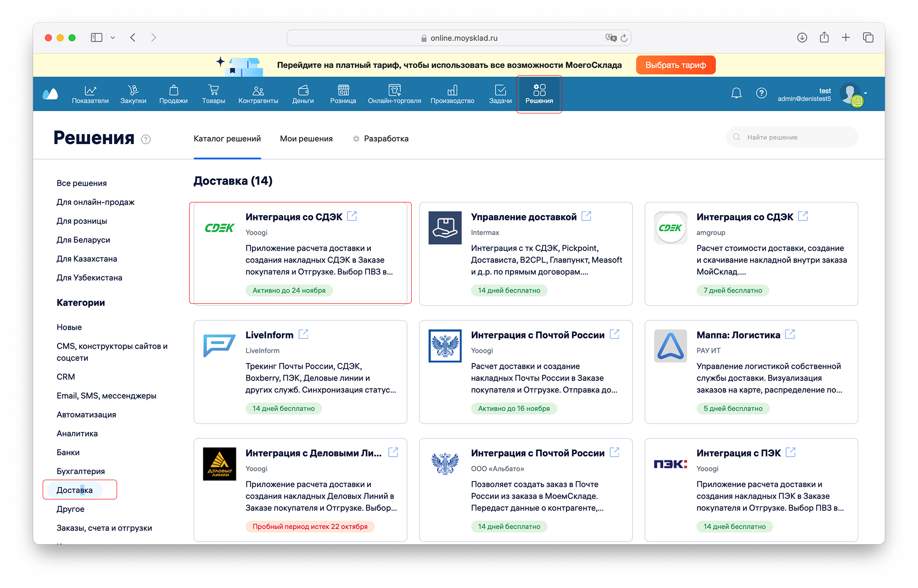Open the Разработка tab
The image size is (918, 588).
pyautogui.click(x=386, y=139)
